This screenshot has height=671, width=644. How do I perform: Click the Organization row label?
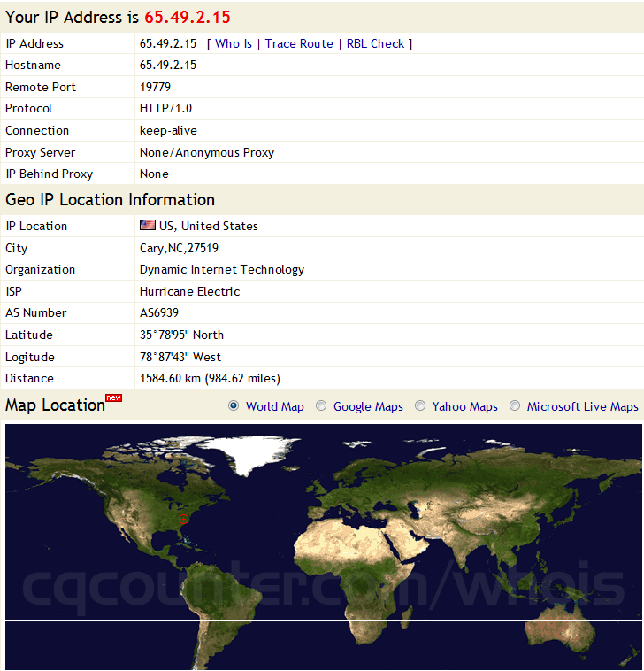click(40, 270)
